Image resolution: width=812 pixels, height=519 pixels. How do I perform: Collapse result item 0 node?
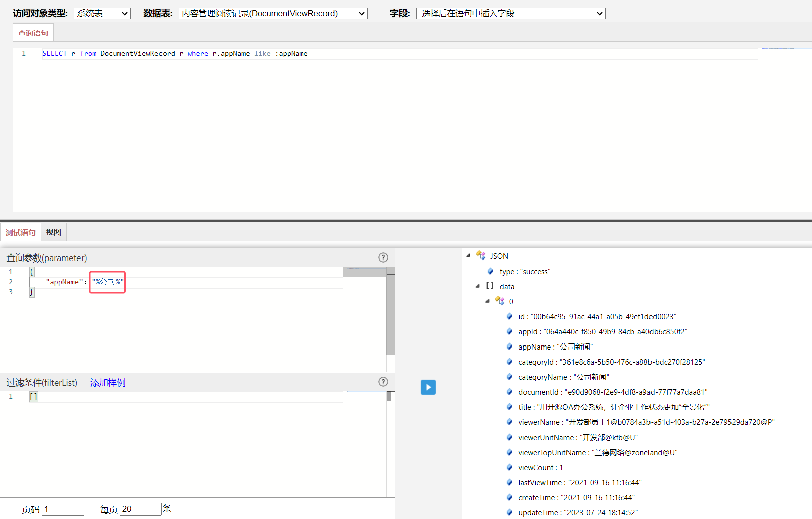(488, 301)
